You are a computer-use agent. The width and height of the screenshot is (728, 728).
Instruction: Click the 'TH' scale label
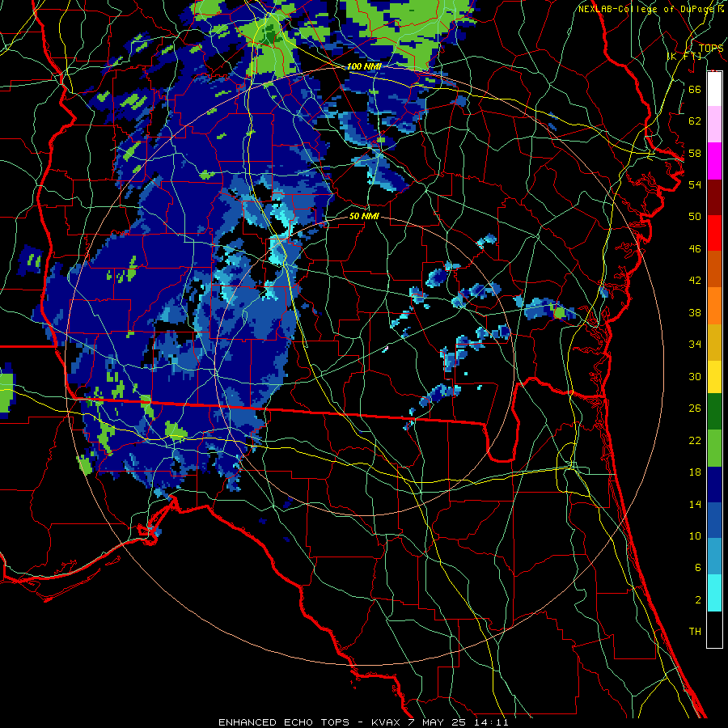pyautogui.click(x=695, y=632)
